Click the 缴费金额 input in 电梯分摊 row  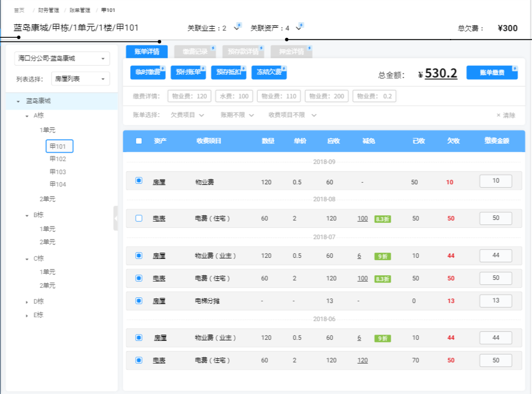coord(496,301)
